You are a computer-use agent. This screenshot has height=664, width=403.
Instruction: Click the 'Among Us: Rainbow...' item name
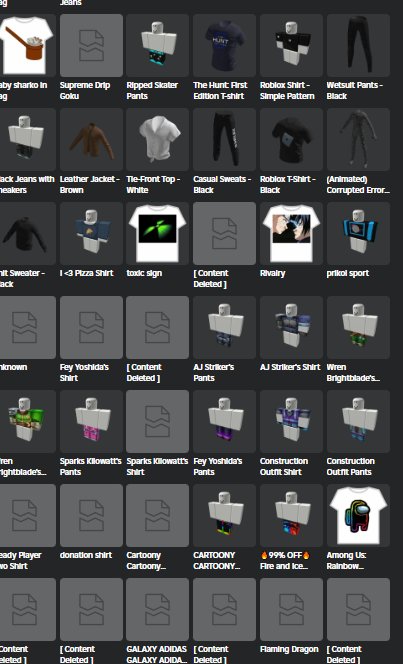(x=347, y=561)
